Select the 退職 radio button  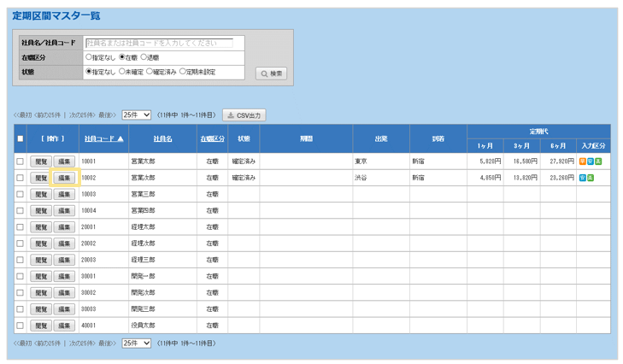pos(144,57)
